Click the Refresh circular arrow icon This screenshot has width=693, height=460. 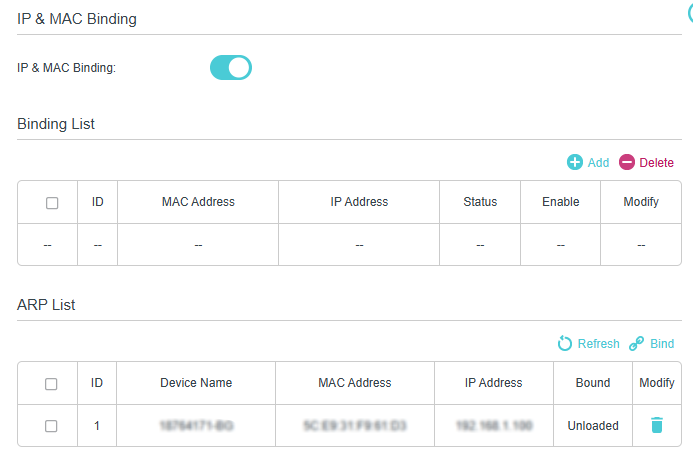pos(564,343)
